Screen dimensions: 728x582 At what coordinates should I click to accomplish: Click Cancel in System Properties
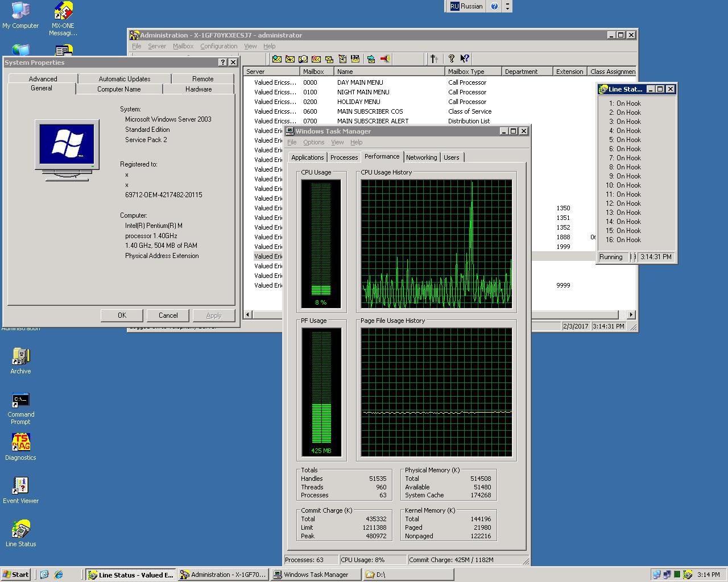pyautogui.click(x=168, y=315)
